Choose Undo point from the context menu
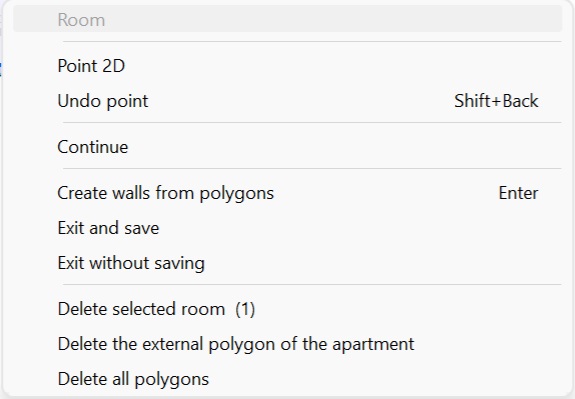Screen dimensions: 575x399 288,101
